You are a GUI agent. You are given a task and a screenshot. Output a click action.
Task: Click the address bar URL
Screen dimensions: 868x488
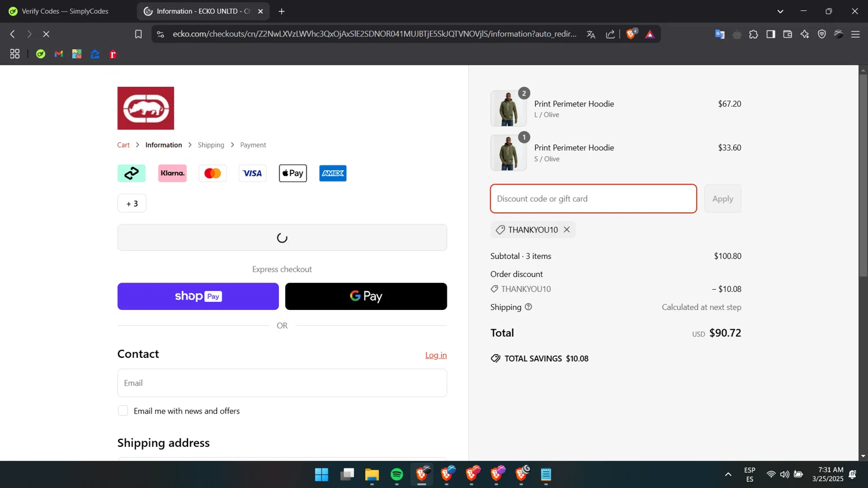(374, 34)
